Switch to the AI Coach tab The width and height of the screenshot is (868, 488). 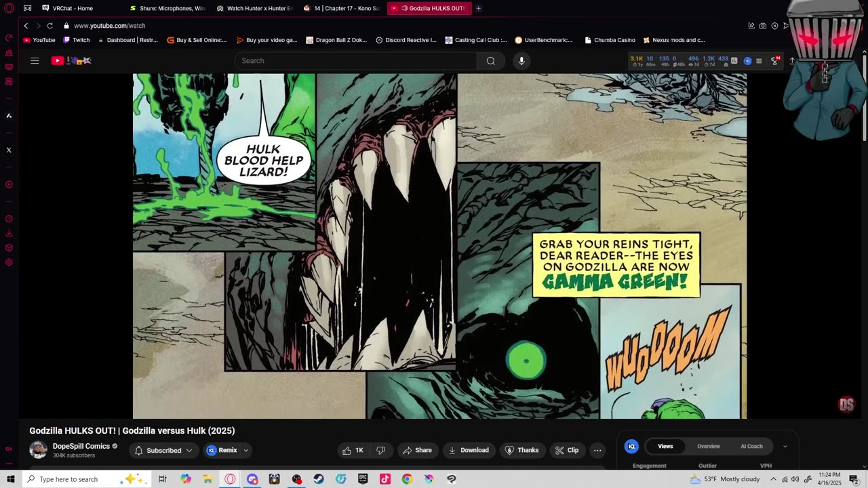tap(751, 446)
